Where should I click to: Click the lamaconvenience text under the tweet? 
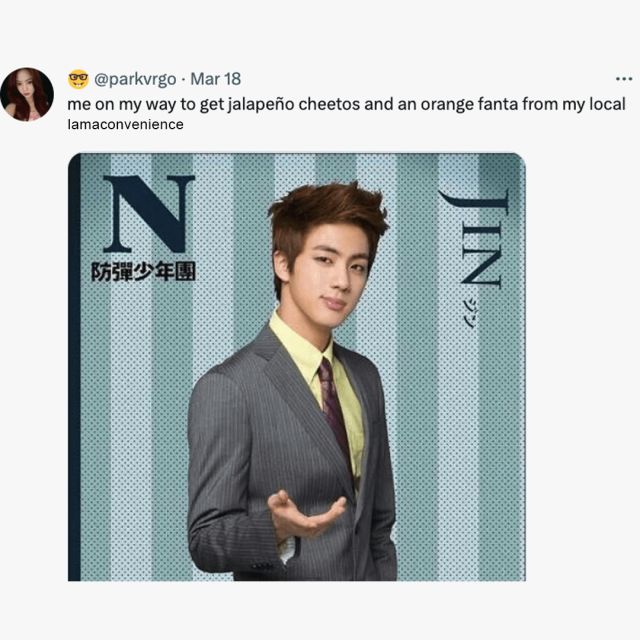coord(125,124)
